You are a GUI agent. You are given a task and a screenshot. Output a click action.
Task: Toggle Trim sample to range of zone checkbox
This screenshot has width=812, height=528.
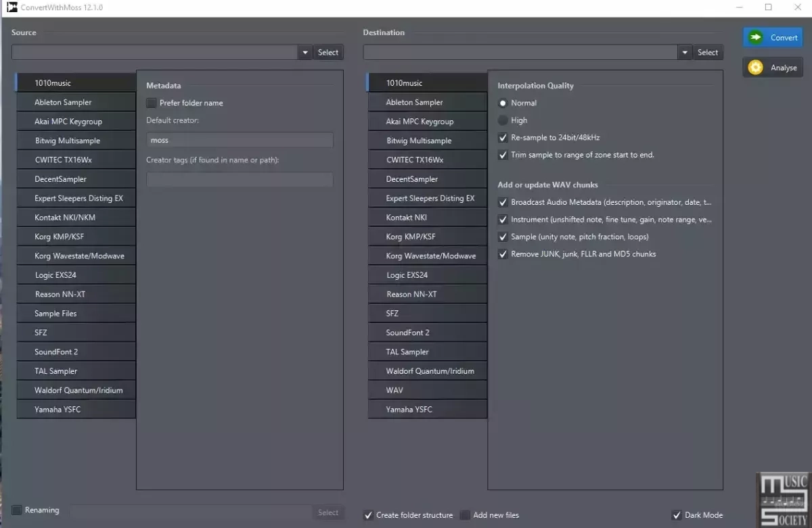503,155
